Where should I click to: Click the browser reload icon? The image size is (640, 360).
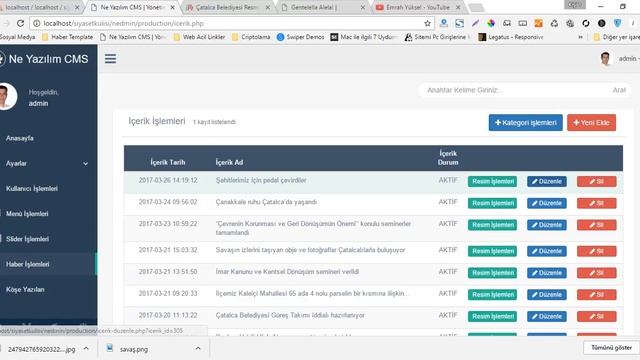pyautogui.click(x=20, y=23)
